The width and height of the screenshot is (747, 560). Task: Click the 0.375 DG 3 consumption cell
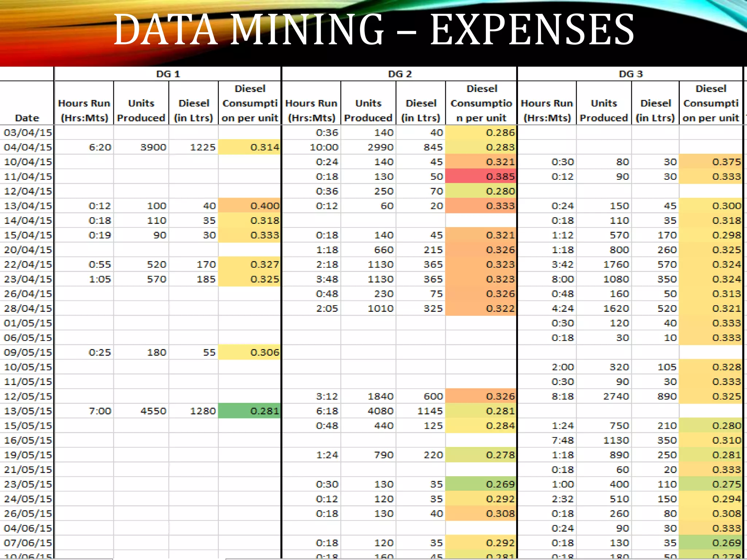click(711, 162)
